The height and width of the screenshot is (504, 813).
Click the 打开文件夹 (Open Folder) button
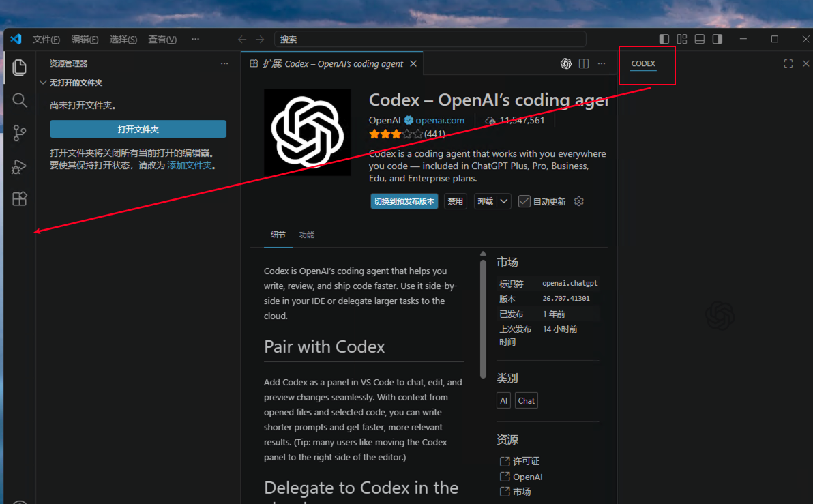coord(138,129)
